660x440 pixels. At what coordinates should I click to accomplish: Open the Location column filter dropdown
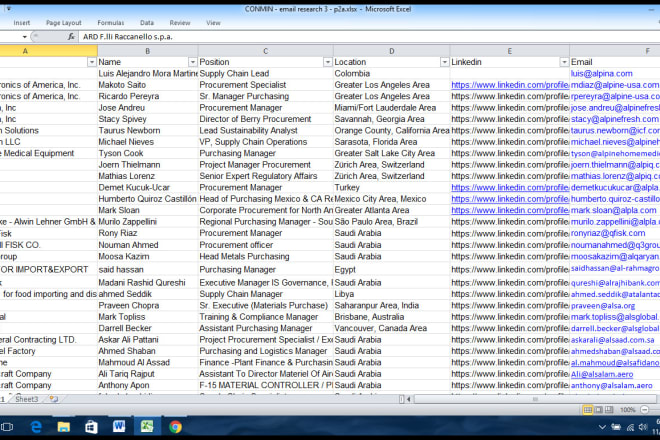444,62
